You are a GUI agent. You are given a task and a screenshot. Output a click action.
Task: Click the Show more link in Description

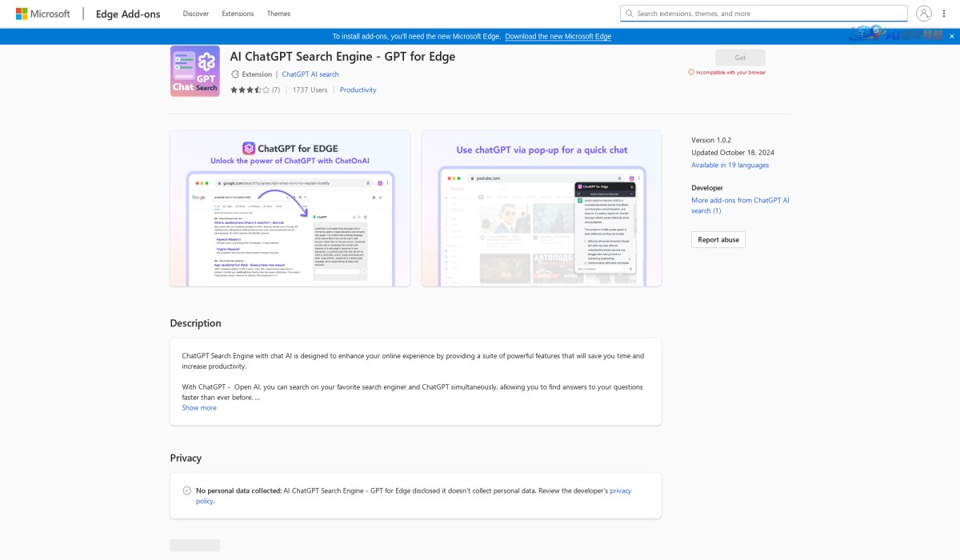coord(199,407)
